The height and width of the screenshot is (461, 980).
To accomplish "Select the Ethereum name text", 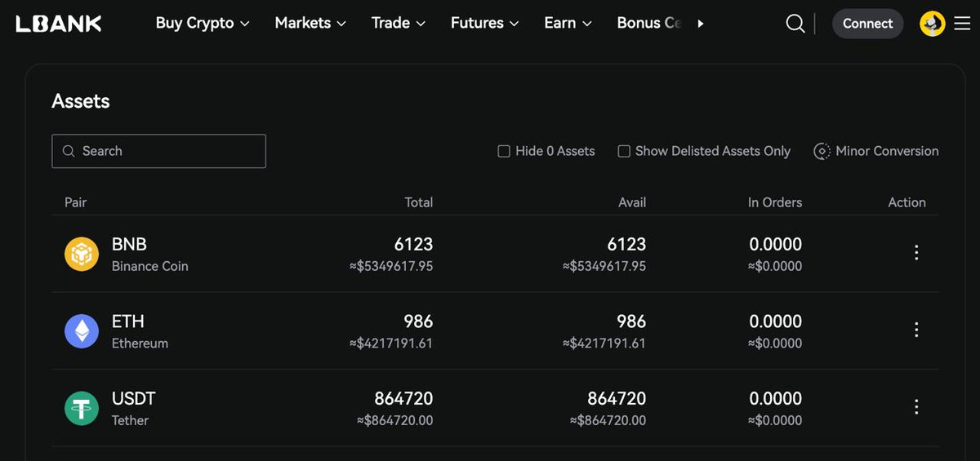I will point(140,344).
